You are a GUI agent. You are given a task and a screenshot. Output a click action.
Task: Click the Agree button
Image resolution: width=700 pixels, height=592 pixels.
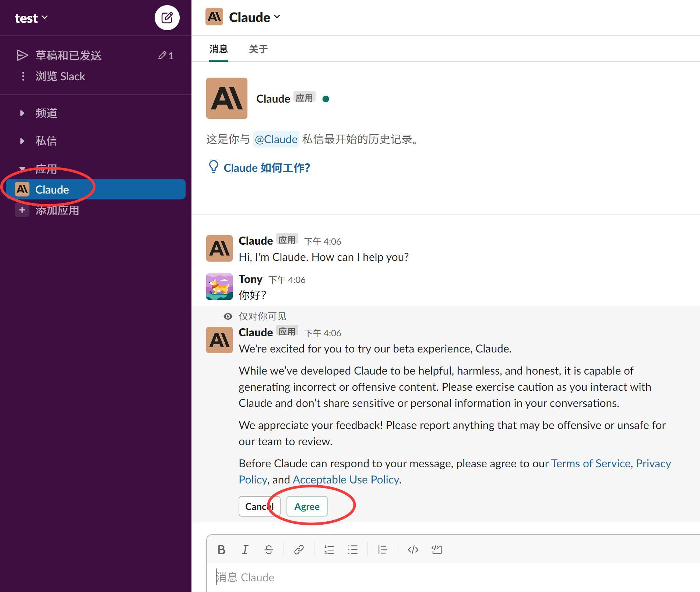(307, 506)
